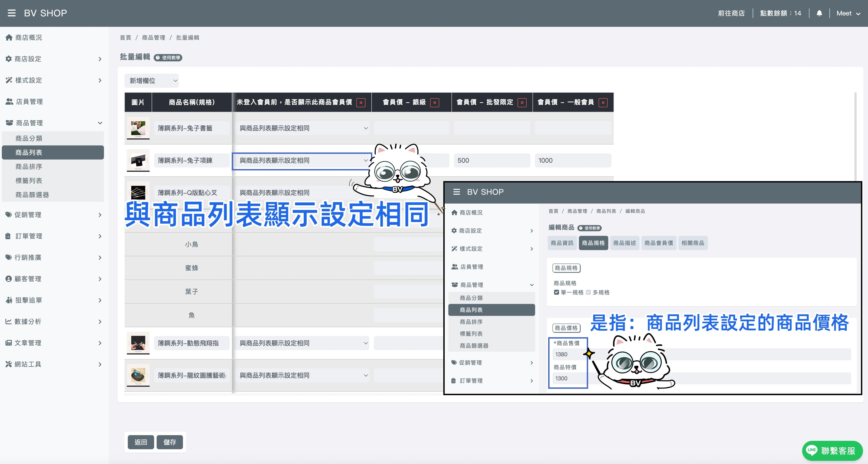Click the 儲存 button
The width and height of the screenshot is (868, 464).
[170, 442]
